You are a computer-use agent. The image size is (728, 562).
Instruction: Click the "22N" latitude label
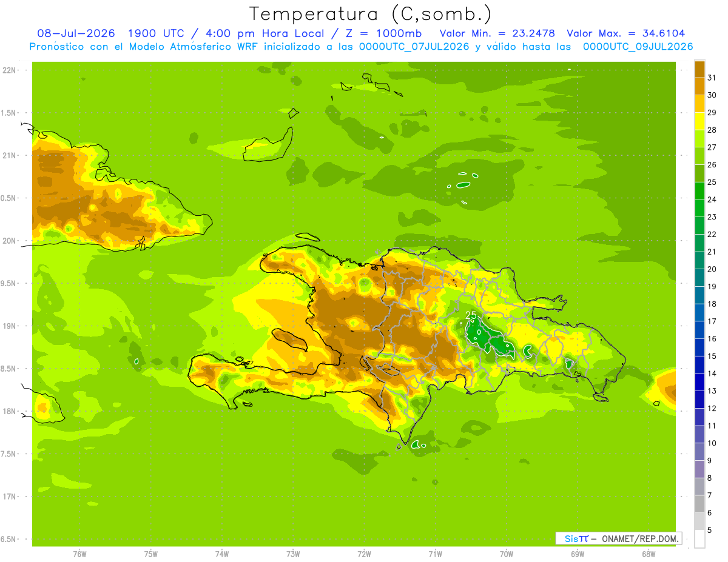tap(10, 70)
